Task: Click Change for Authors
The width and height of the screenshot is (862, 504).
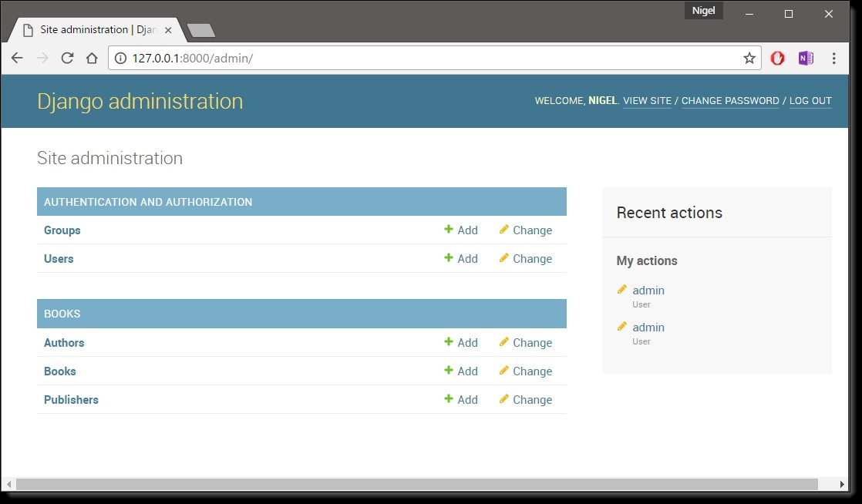Action: 526,343
